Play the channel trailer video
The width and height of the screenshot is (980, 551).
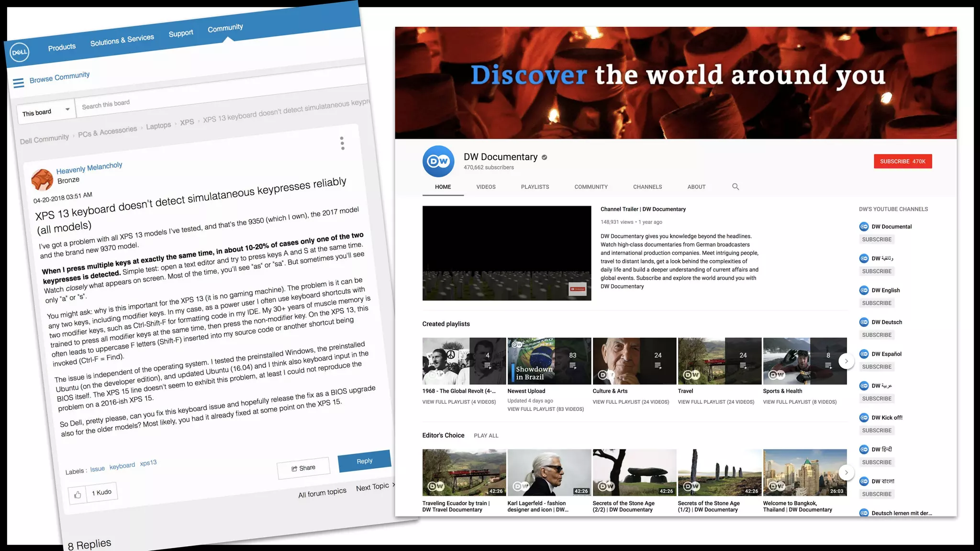coord(507,253)
